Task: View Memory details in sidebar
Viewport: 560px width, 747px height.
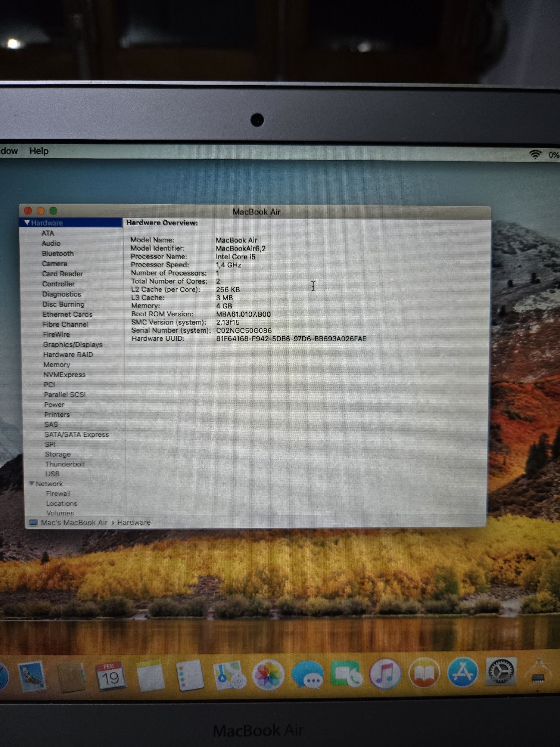Action: pyautogui.click(x=57, y=365)
